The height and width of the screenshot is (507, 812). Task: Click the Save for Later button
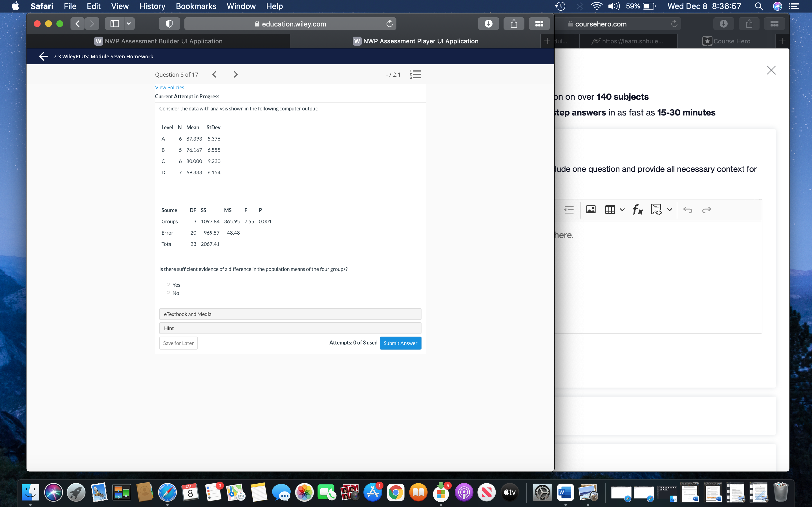point(178,343)
